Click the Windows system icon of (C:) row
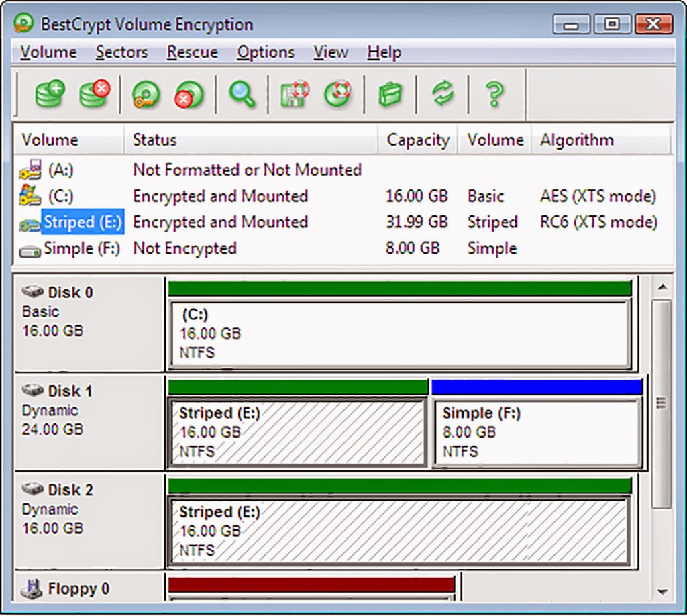Image resolution: width=687 pixels, height=616 pixels. (x=30, y=195)
